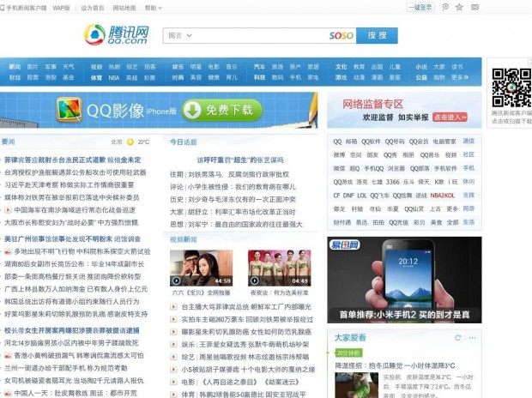Click the Qzone star icon in top bar

coord(459,7)
